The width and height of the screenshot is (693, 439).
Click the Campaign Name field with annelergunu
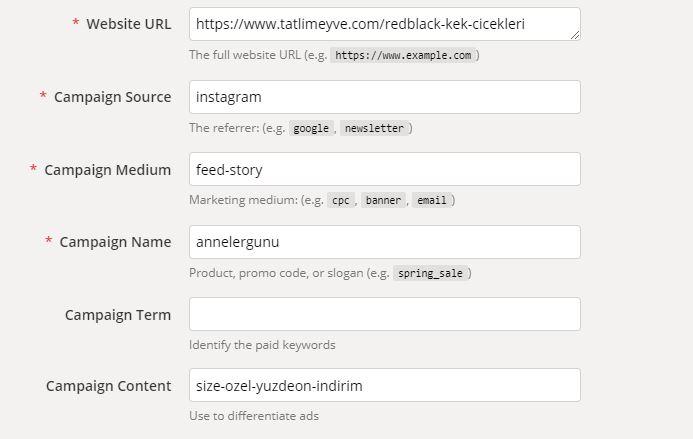[384, 242]
